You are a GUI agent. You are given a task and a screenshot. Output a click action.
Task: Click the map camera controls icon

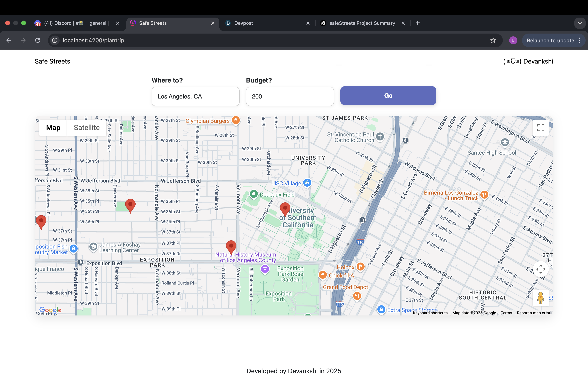tap(541, 269)
